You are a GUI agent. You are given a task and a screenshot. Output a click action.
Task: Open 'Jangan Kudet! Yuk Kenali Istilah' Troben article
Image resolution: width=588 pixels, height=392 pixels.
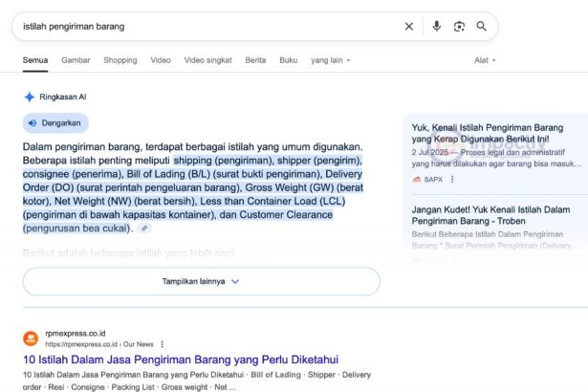click(490, 215)
